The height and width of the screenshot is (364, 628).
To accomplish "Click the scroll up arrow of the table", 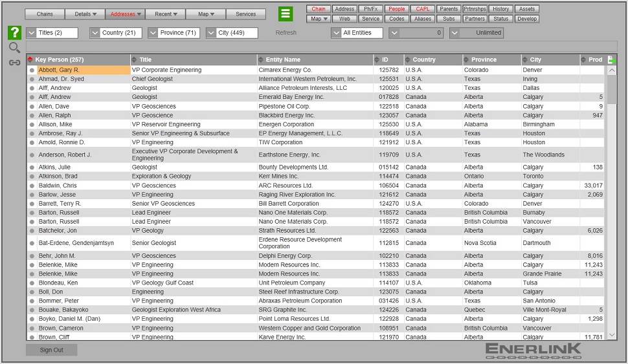I will 612,70.
